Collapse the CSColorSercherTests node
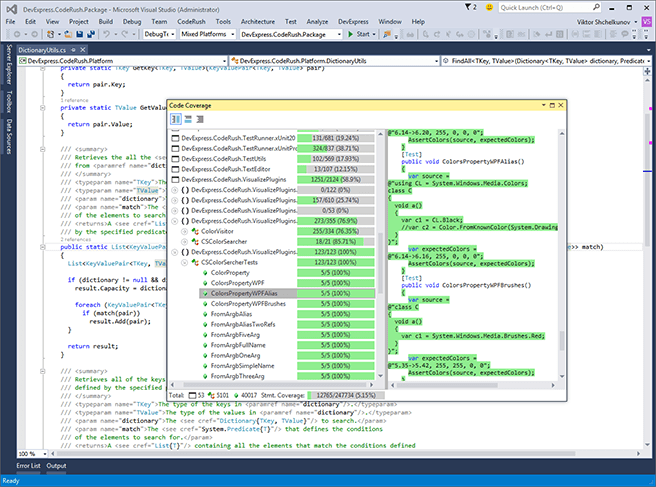Screen dimensions: 656x487 (186, 261)
